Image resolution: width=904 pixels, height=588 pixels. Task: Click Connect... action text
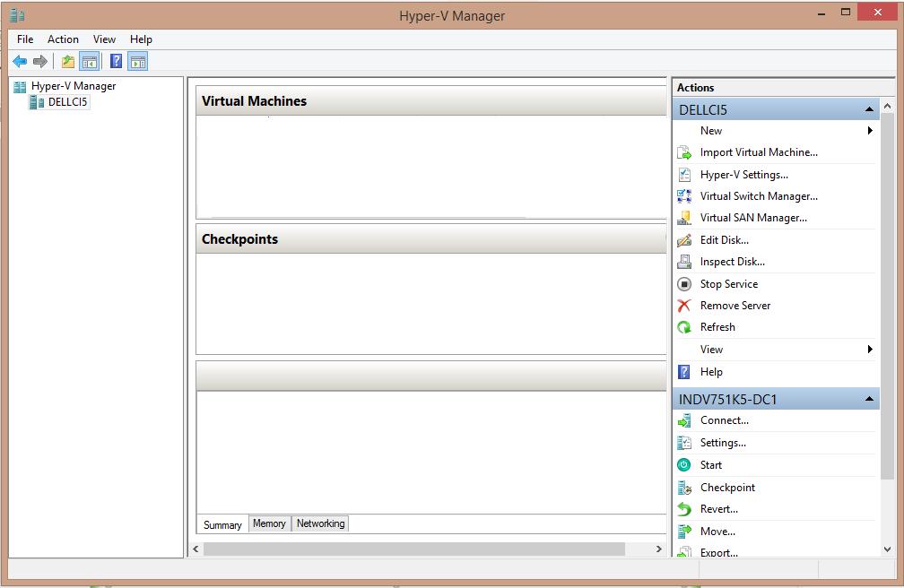[x=724, y=420]
